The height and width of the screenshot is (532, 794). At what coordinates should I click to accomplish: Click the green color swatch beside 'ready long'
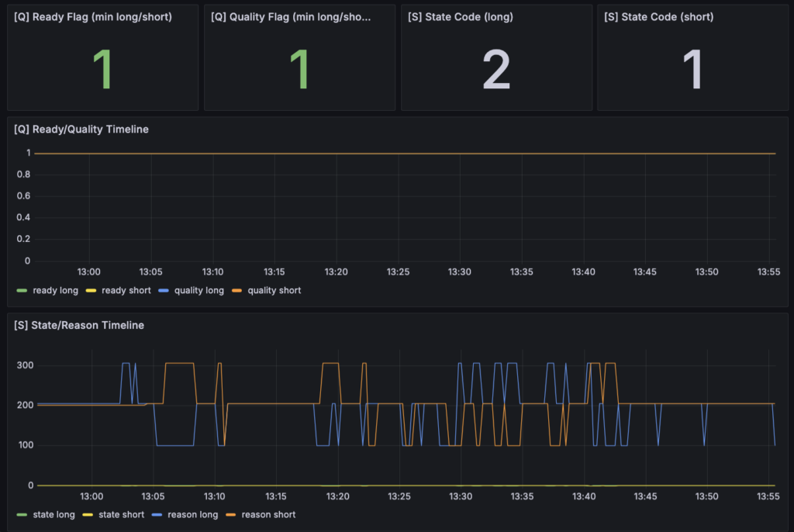(x=22, y=291)
